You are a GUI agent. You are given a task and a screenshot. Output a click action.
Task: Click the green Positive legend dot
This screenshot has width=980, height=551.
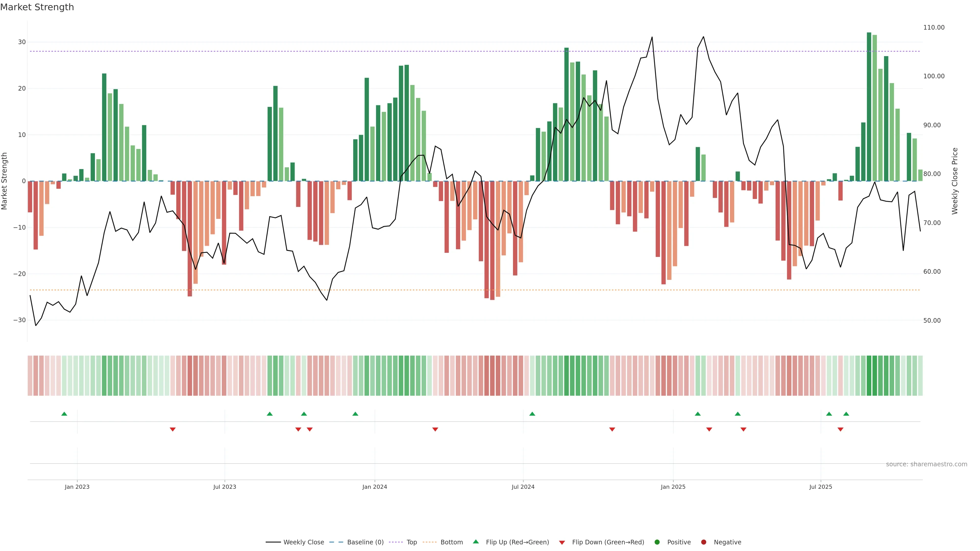click(x=657, y=542)
